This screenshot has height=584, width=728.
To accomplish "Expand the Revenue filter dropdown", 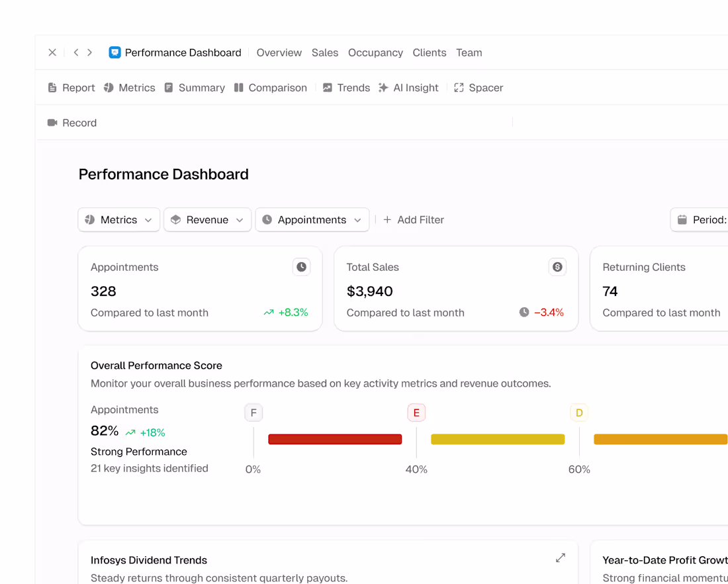I will (x=208, y=220).
